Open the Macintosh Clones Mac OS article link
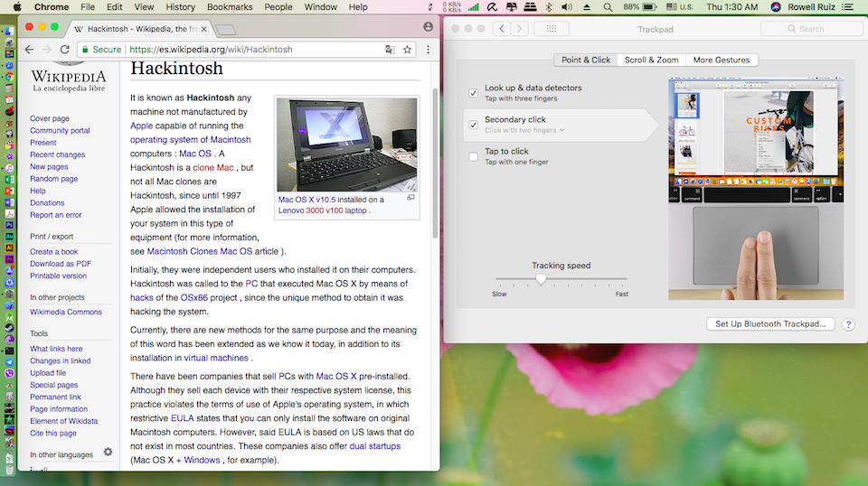 pyautogui.click(x=199, y=251)
